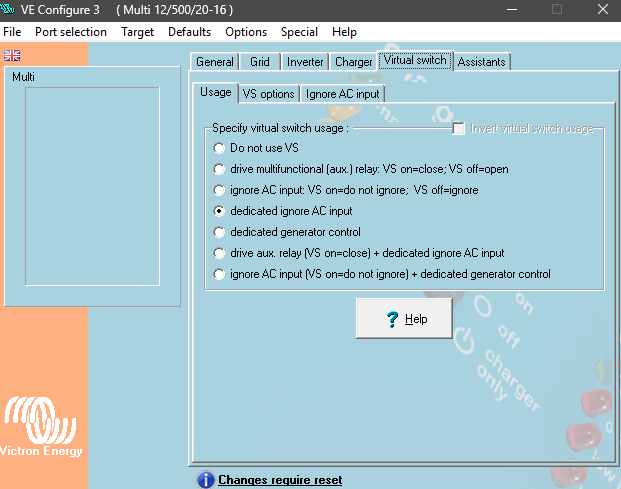The image size is (621, 489).
Task: Switch to the General tab
Action: click(x=215, y=62)
